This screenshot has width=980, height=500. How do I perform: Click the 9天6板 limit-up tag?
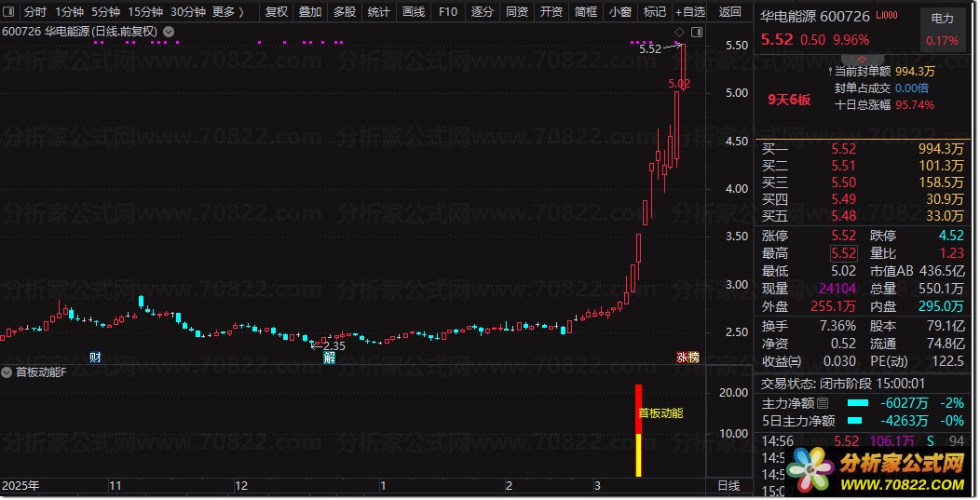pos(789,100)
